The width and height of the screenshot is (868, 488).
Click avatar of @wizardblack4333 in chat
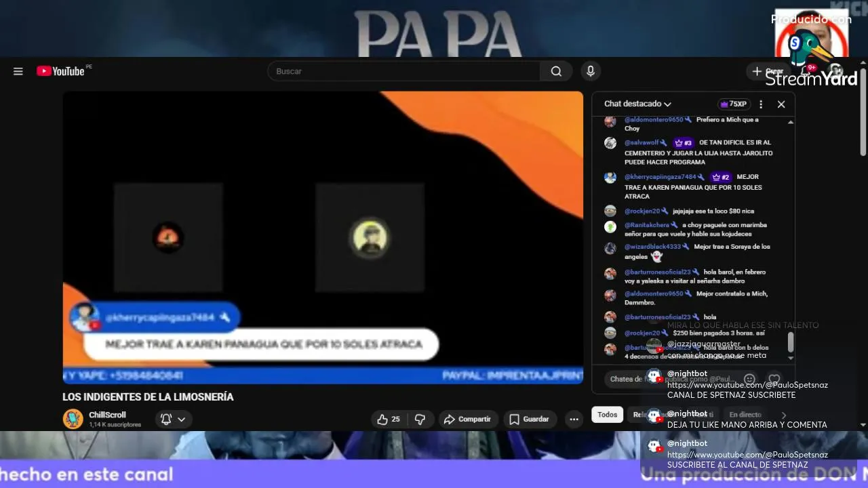tap(610, 248)
